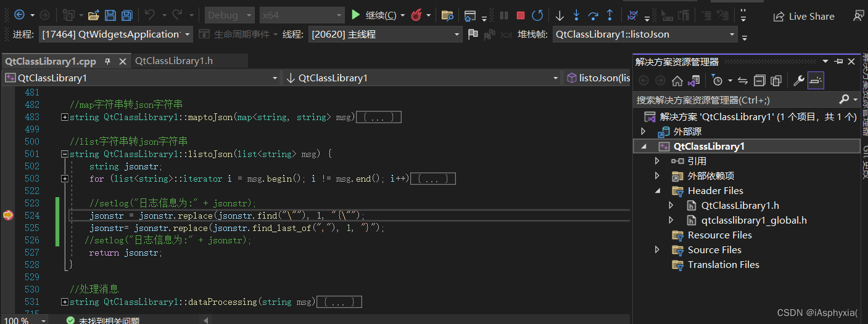
Task: Click the flag threads icon
Action: pyautogui.click(x=473, y=34)
